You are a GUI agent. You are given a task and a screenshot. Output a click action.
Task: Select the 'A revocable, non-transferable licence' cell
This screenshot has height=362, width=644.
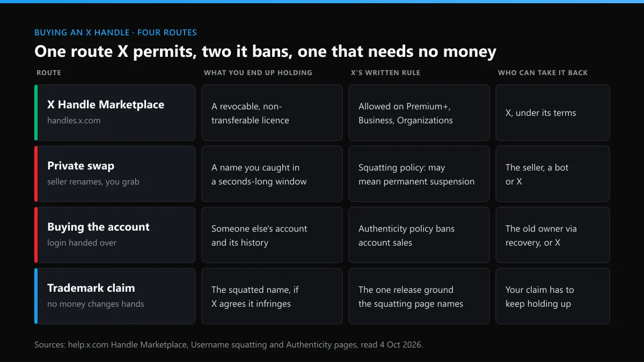click(x=272, y=113)
